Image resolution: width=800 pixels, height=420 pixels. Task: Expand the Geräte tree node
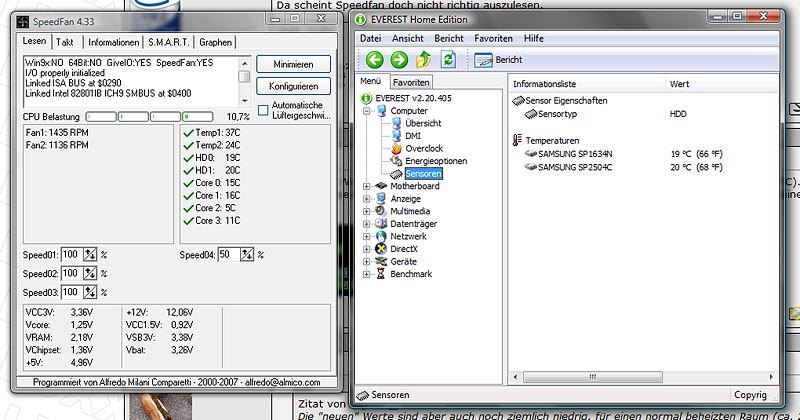(x=366, y=261)
